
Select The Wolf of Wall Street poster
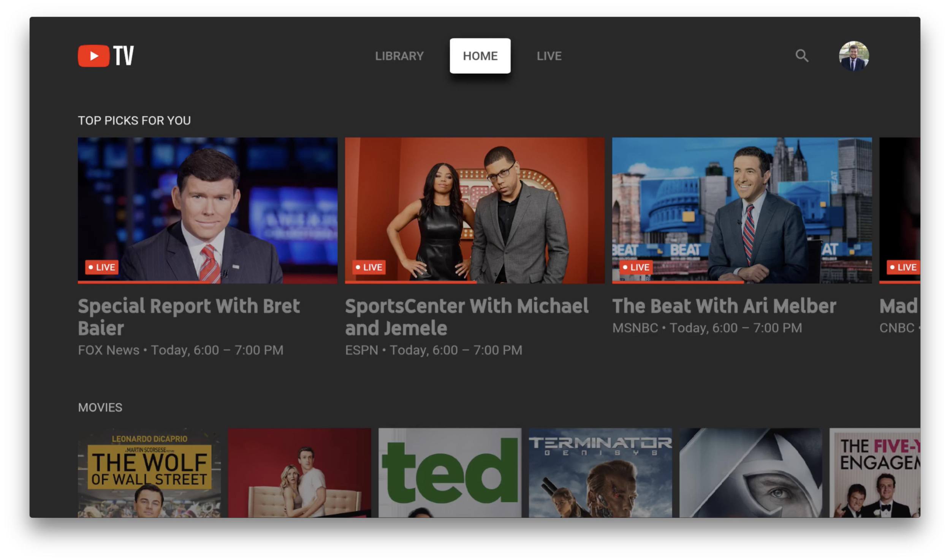tap(149, 473)
